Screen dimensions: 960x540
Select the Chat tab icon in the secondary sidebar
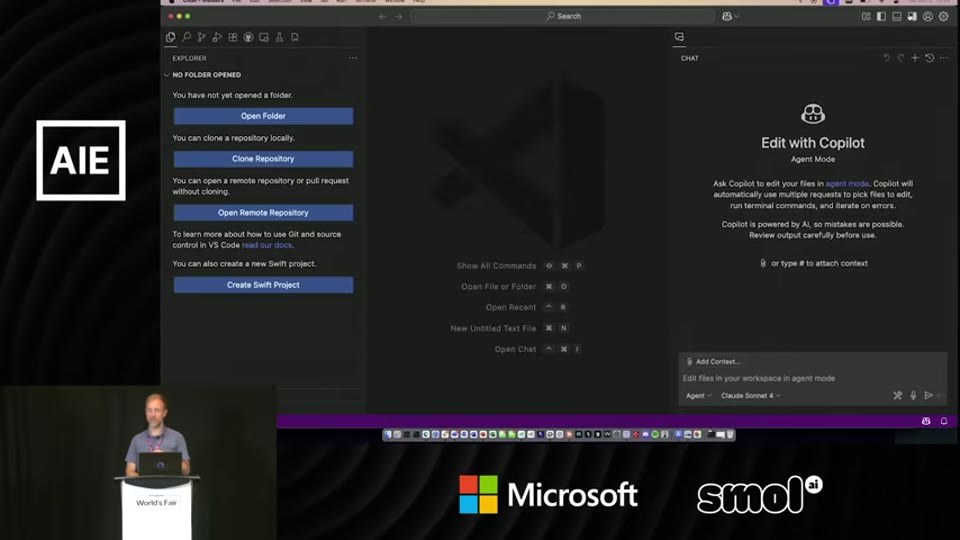point(679,37)
